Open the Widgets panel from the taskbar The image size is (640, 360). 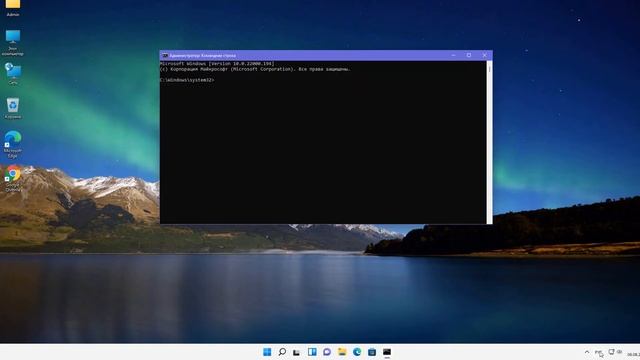pyautogui.click(x=312, y=352)
